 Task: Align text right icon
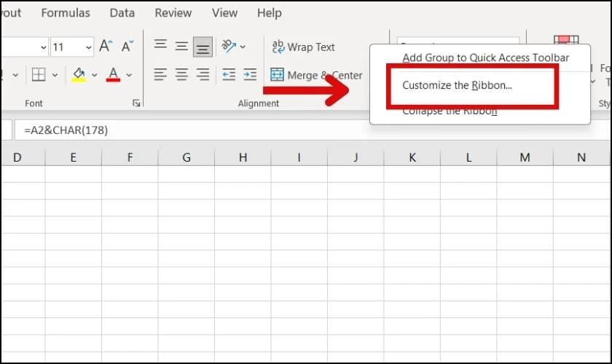(x=203, y=74)
